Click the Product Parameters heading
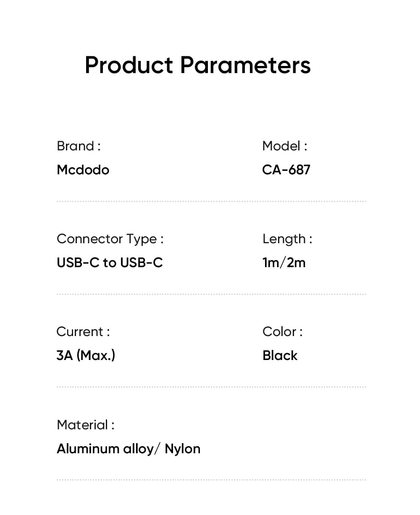Viewport: 420px width, 515px height. (198, 65)
